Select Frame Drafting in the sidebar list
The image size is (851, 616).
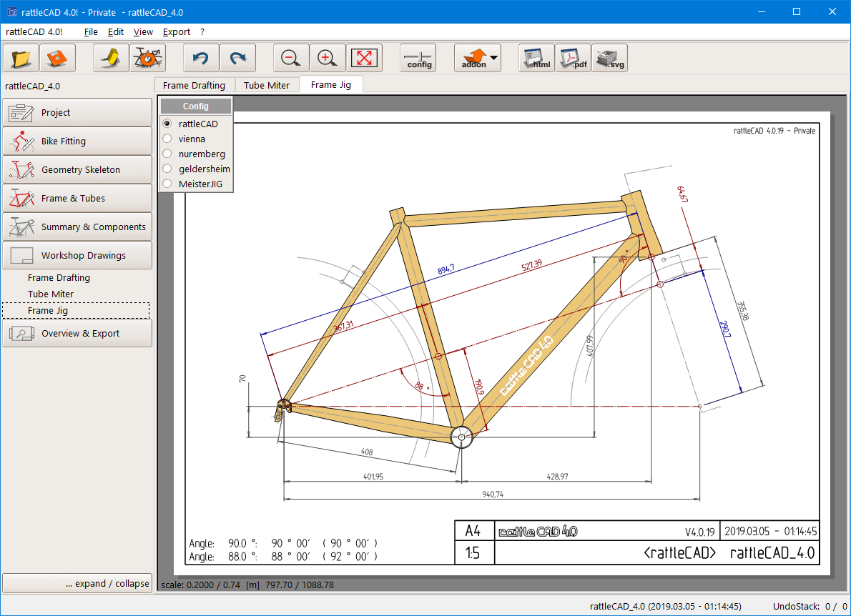point(59,278)
